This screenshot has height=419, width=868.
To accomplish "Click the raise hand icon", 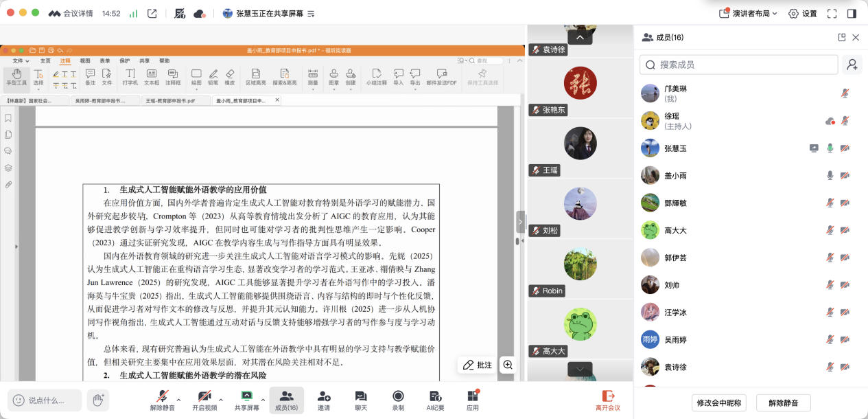I will (x=97, y=400).
